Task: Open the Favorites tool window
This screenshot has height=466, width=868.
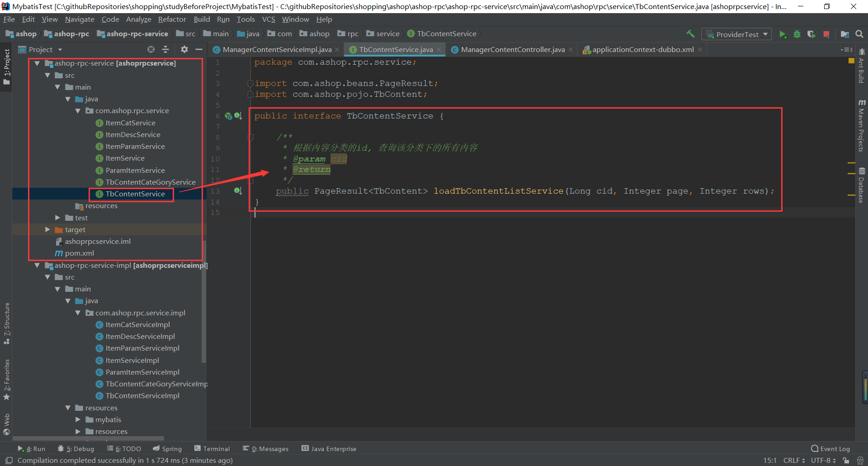Action: click(6, 379)
